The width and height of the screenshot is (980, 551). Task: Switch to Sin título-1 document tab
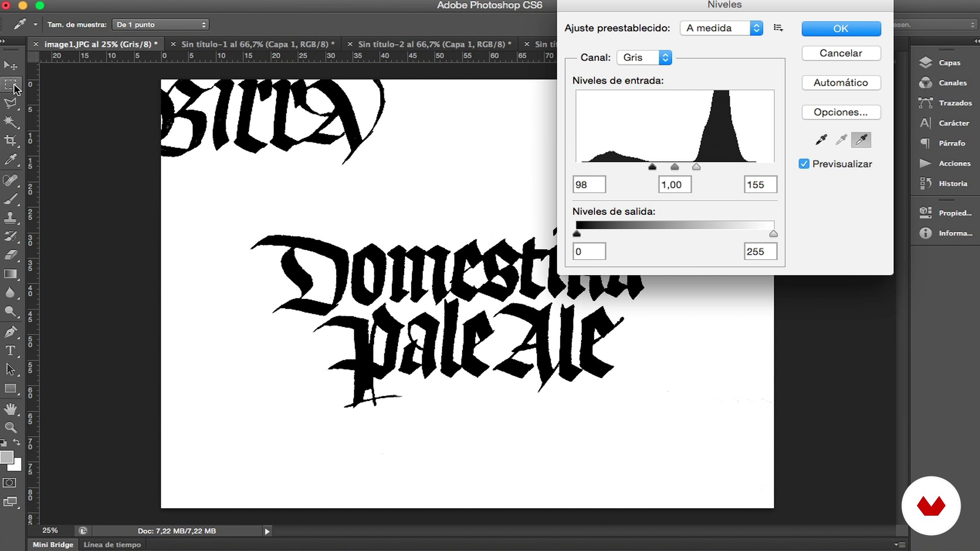point(258,44)
